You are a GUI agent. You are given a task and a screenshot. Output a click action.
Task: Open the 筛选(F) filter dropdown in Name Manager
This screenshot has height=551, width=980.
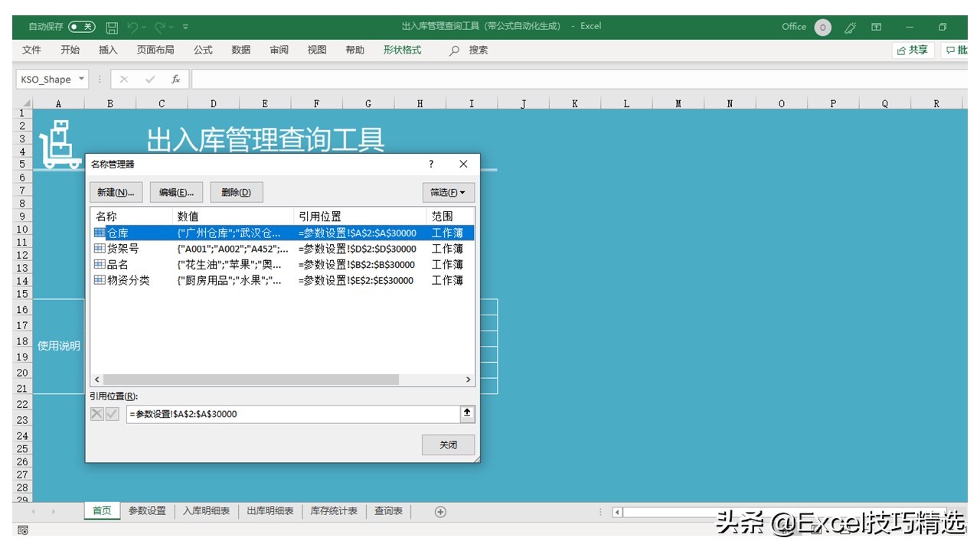point(448,192)
